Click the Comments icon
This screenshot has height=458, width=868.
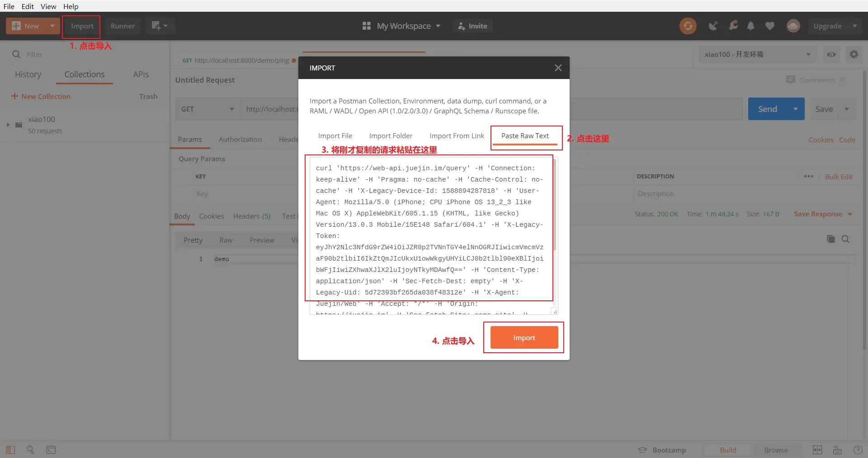[x=791, y=80]
